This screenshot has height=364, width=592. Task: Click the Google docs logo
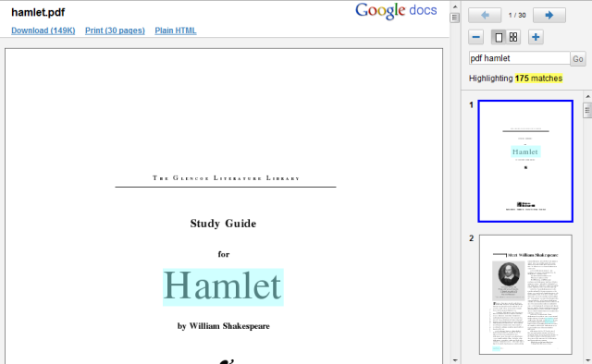[x=396, y=10]
